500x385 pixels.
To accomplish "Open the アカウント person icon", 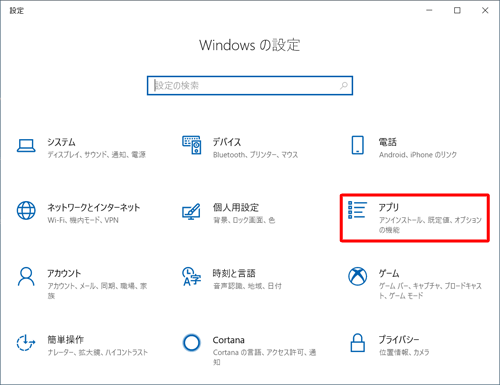I will tap(26, 276).
